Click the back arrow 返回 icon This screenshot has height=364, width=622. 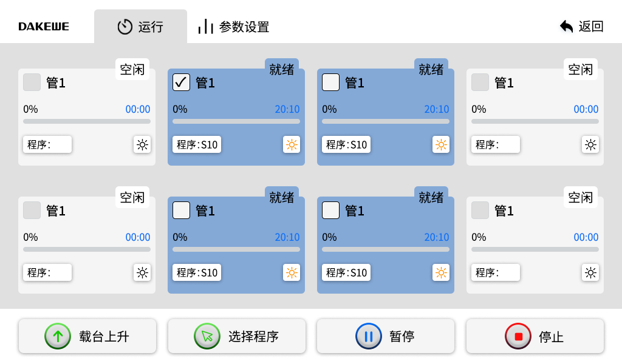[567, 26]
